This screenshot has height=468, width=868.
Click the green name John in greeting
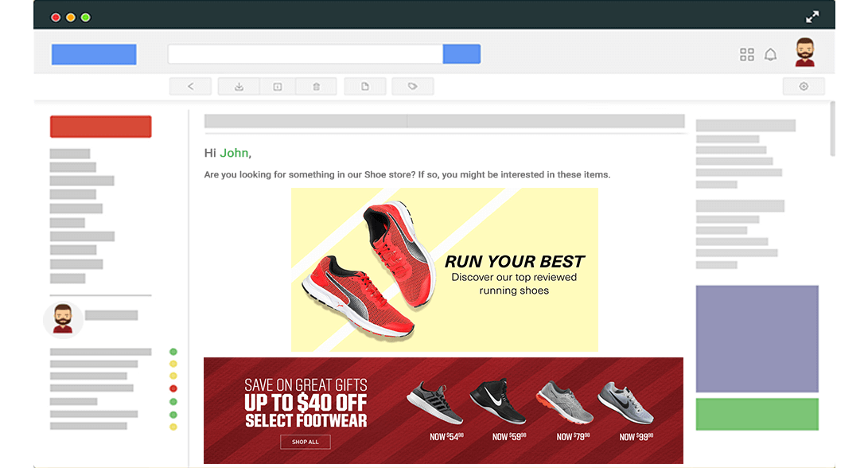pyautogui.click(x=234, y=153)
